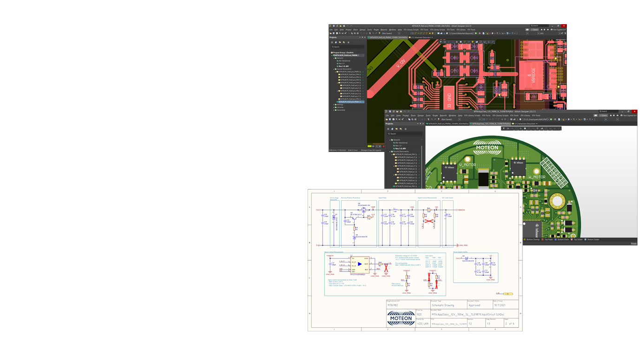The height and width of the screenshot is (350, 644).
Task: Choose the select-rectangle tool in PaSCard active bar
Action: pos(453,42)
